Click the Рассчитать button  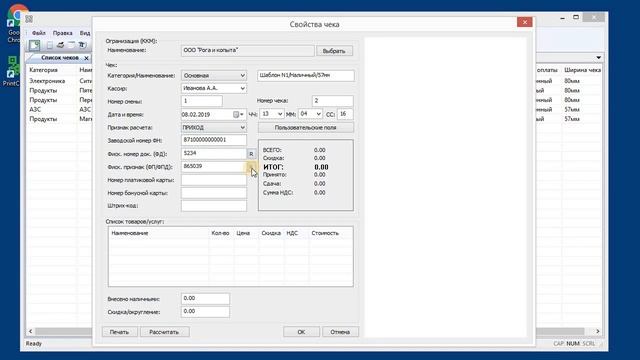click(x=164, y=332)
